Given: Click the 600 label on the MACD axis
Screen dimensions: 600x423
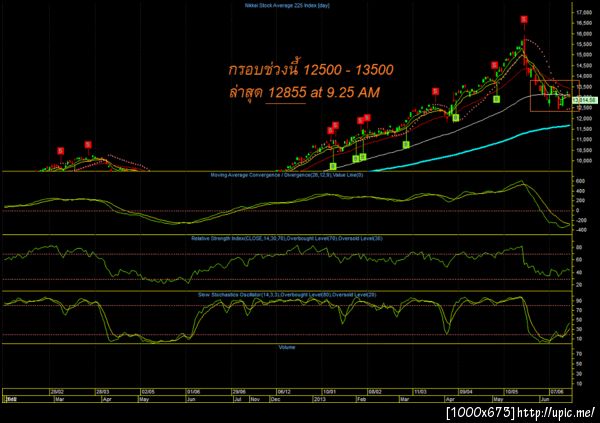Looking at the screenshot, I should (x=580, y=181).
